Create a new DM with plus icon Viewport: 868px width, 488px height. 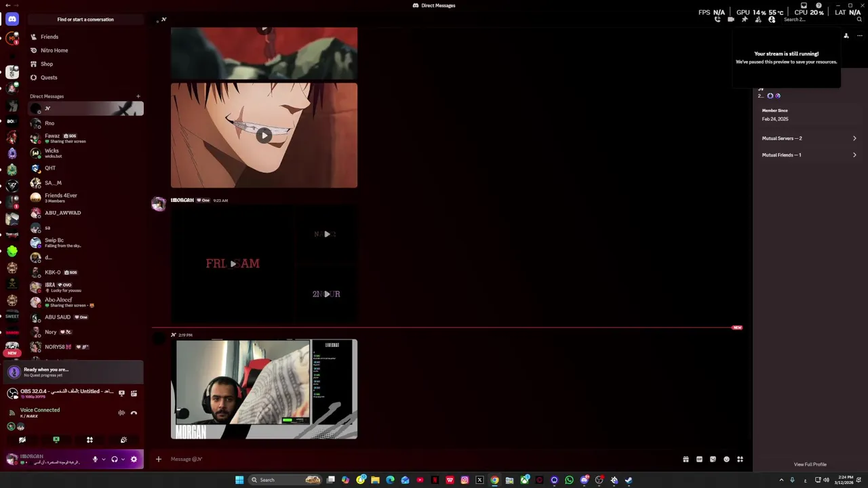point(138,96)
